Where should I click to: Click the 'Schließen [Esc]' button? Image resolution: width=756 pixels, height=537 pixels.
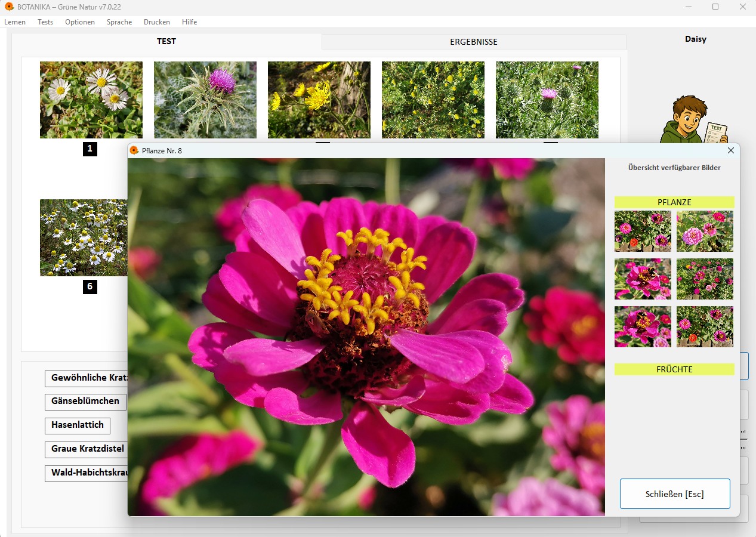pos(675,493)
